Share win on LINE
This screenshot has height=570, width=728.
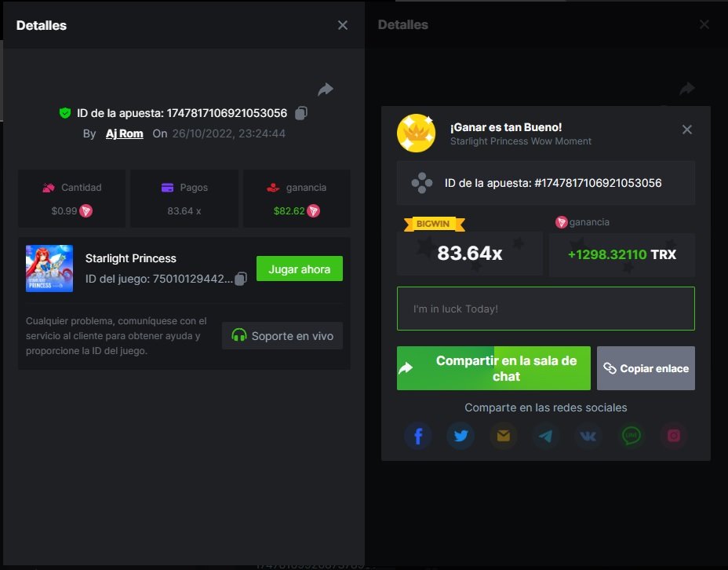pos(631,437)
